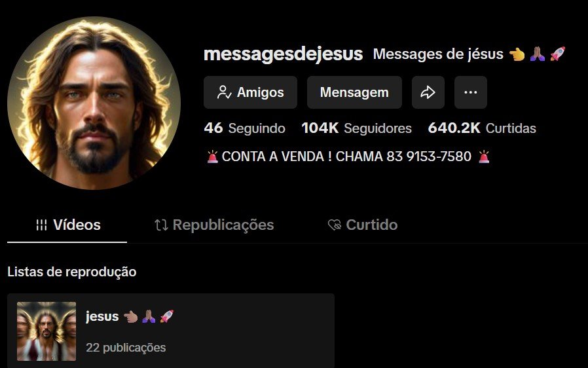Click the 640.2K Curtidas count
Image resolution: width=588 pixels, height=368 pixels.
point(482,128)
